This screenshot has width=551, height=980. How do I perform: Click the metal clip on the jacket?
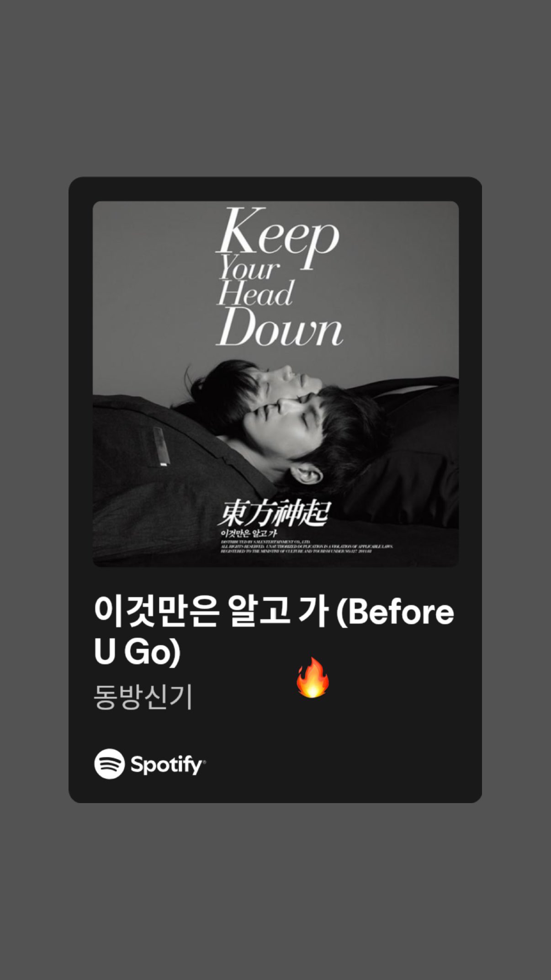[x=159, y=447]
